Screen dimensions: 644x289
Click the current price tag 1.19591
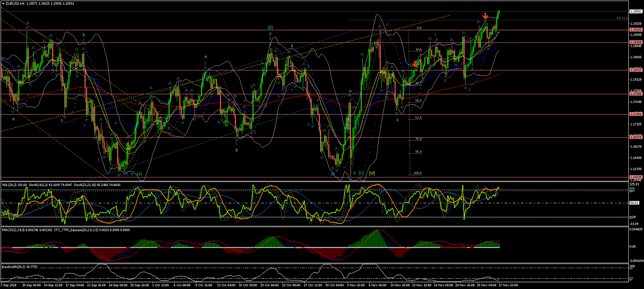pos(636,11)
